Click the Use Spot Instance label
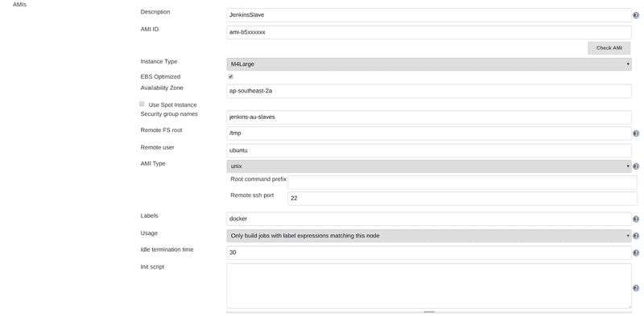 (x=172, y=105)
